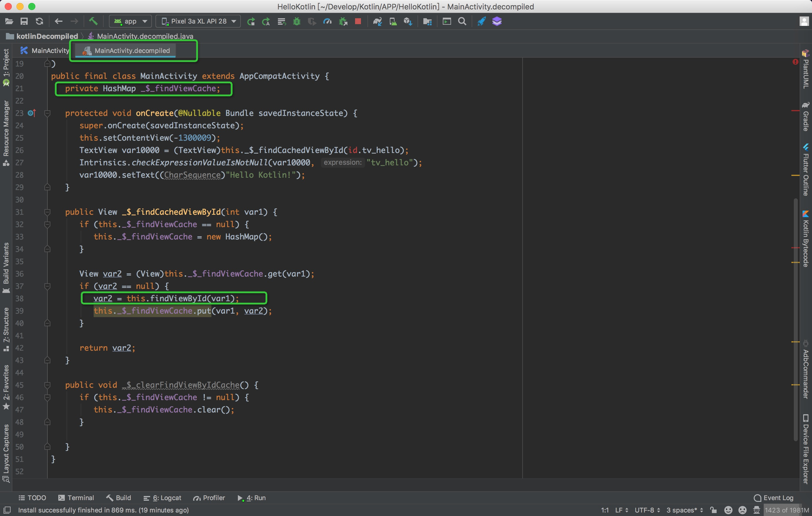
Task: Toggle the read-only lock in status bar
Action: tap(714, 510)
